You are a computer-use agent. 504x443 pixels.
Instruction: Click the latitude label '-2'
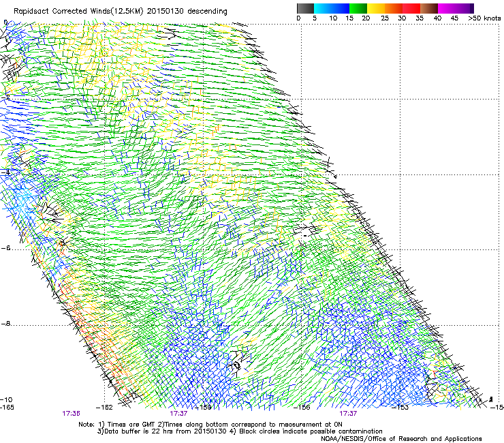(5, 97)
